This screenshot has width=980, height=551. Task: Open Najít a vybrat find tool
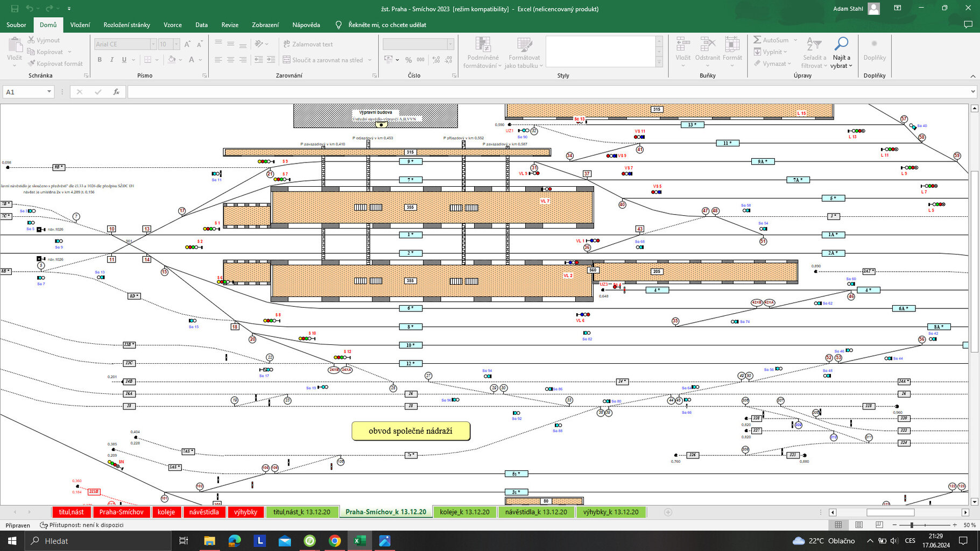841,52
